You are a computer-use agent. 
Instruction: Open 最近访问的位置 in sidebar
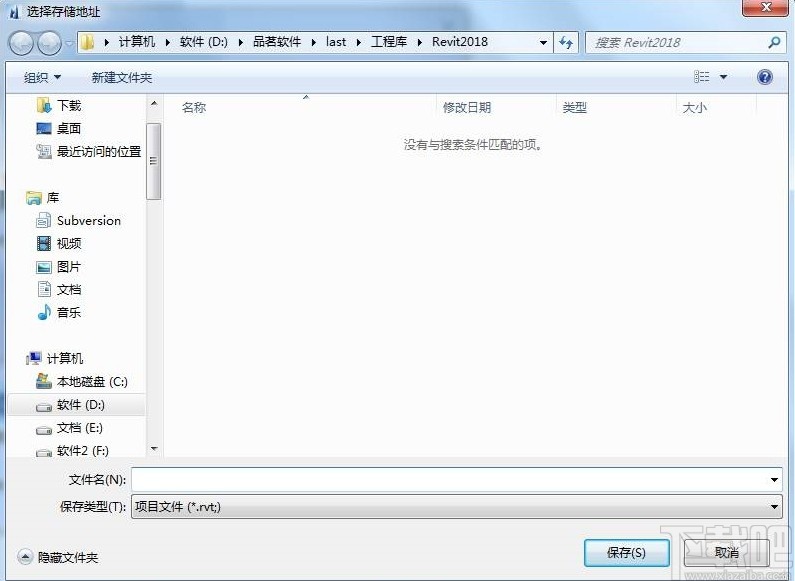click(99, 151)
